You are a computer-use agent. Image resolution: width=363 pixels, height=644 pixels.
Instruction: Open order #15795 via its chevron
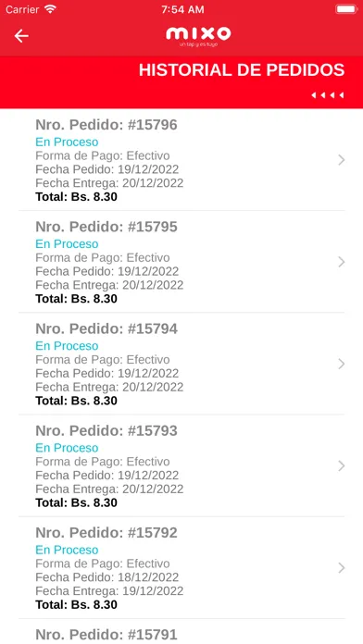coord(341,262)
